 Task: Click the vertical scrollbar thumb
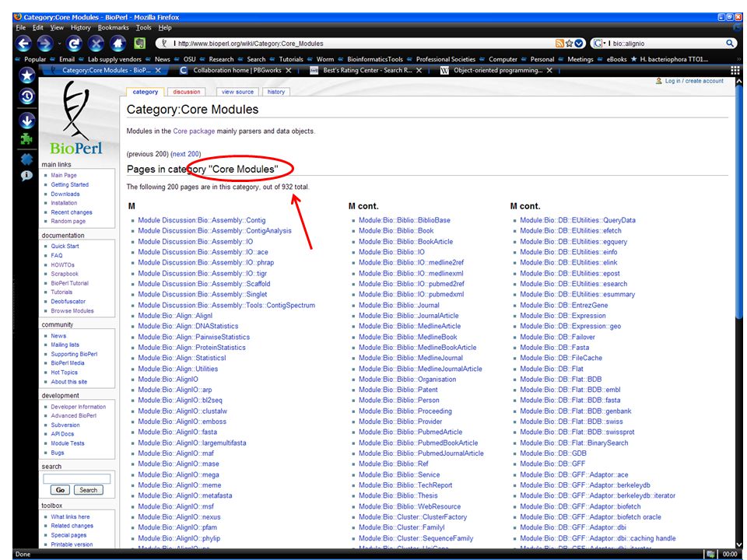(739, 202)
